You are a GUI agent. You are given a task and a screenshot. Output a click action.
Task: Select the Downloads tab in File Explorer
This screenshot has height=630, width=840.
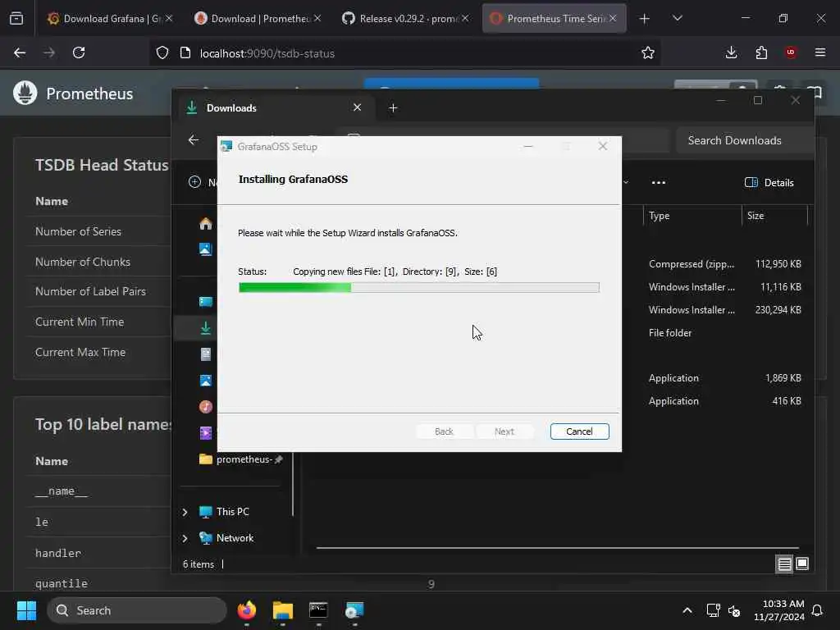point(273,107)
